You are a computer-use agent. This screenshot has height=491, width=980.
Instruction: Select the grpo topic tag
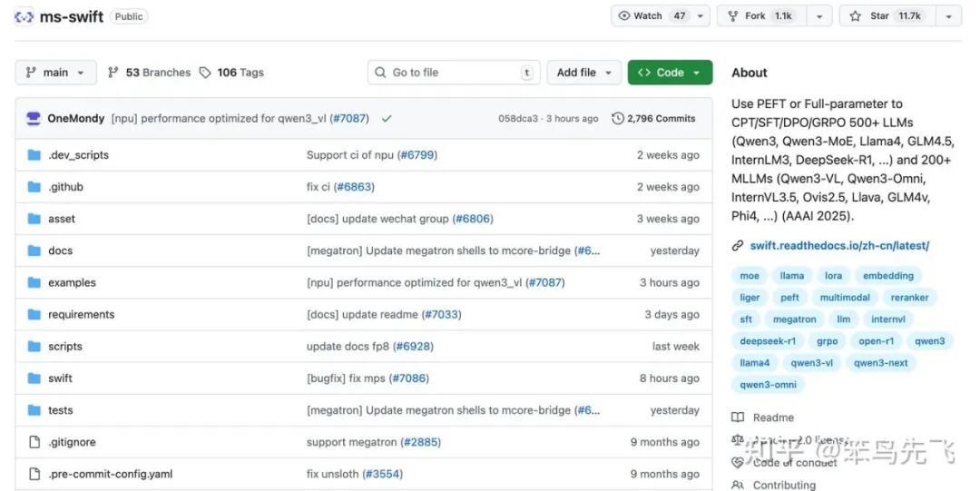coord(827,341)
